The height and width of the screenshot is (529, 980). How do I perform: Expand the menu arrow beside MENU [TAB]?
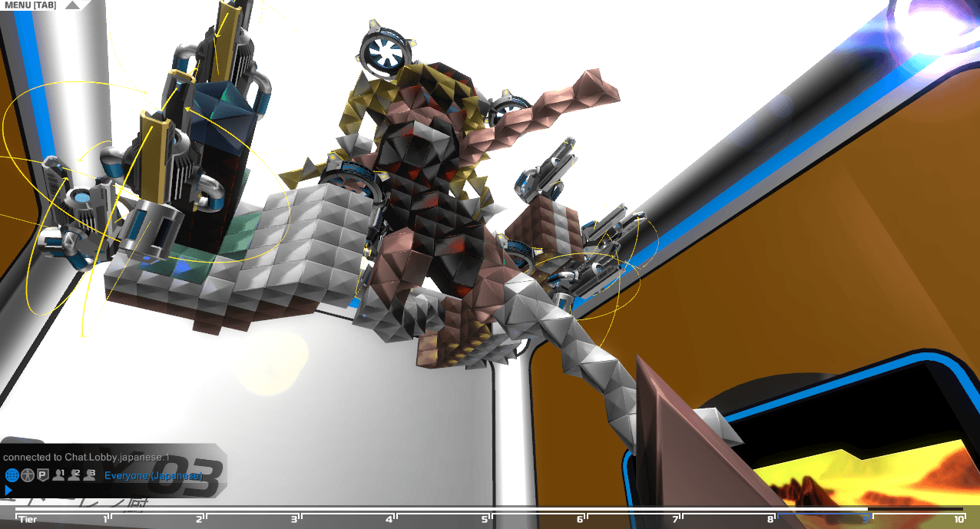[71, 5]
